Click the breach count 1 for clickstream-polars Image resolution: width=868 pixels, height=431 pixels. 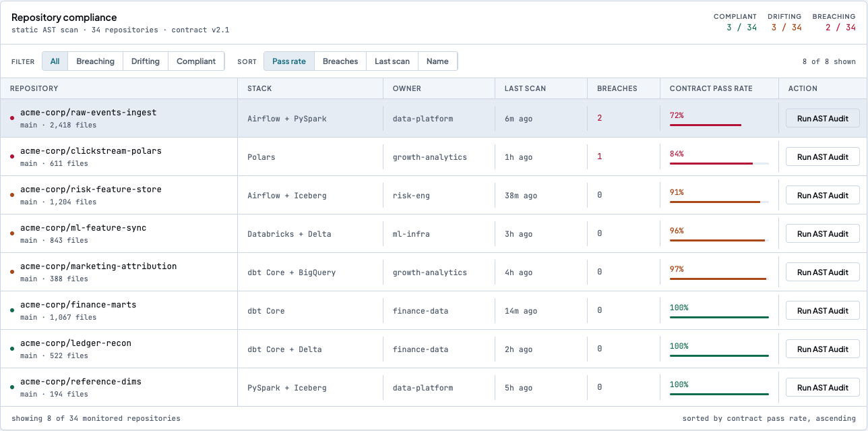[600, 156]
